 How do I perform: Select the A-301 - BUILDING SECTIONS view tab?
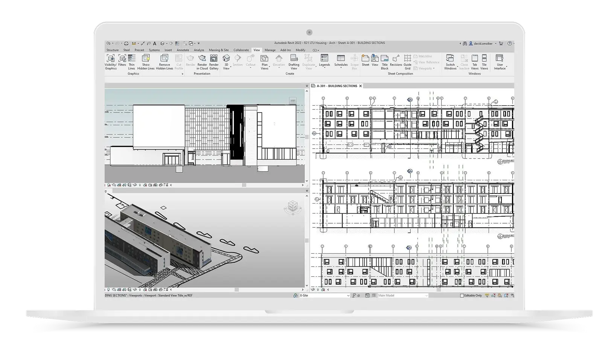point(337,86)
